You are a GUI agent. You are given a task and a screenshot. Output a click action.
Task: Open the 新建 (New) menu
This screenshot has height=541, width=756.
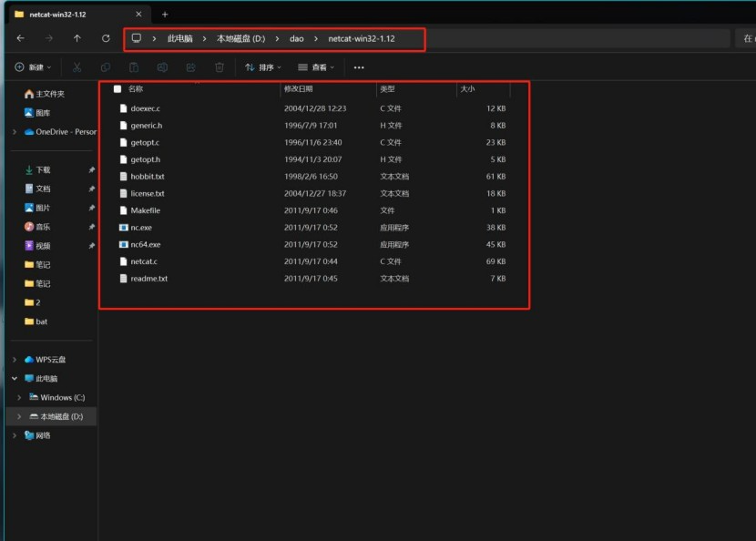click(33, 67)
